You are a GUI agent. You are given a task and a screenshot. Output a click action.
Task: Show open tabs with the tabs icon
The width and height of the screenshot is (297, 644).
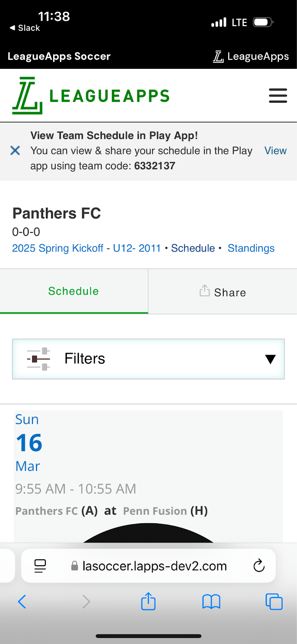pyautogui.click(x=274, y=602)
